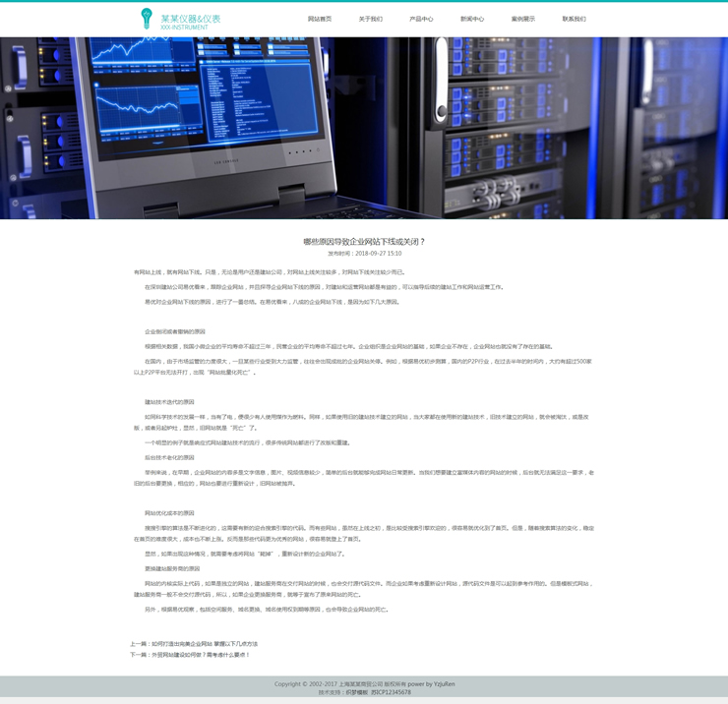This screenshot has height=704, width=728.
Task: Open the 产品中心 menu item
Action: point(421,19)
